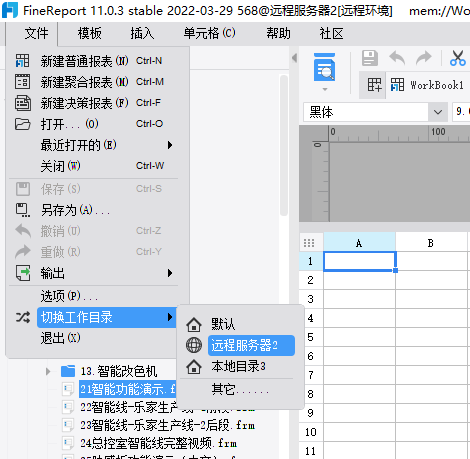Click file icon of 22智能线 item
The height and width of the screenshot is (459, 470).
click(x=68, y=407)
